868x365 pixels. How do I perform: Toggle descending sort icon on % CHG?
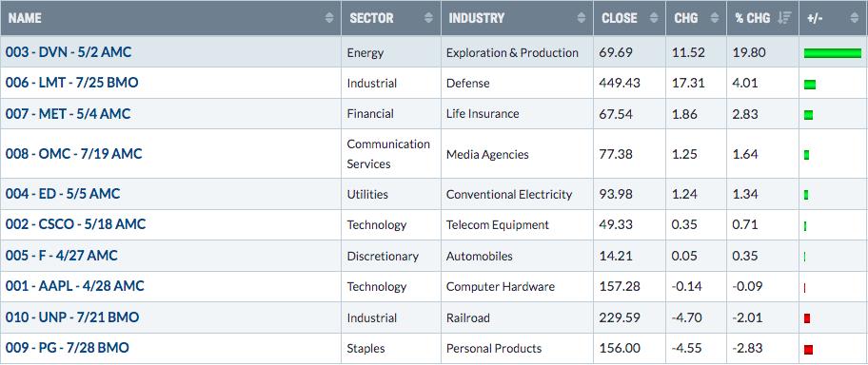[783, 18]
